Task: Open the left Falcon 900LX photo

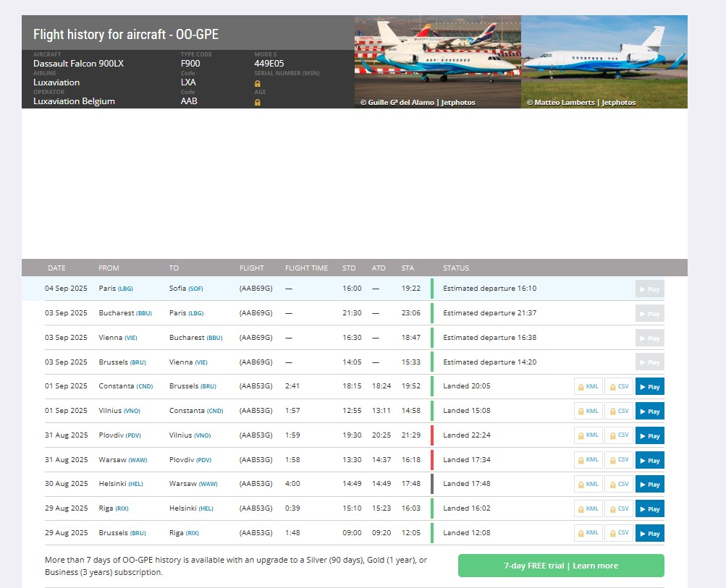Action: (x=437, y=61)
